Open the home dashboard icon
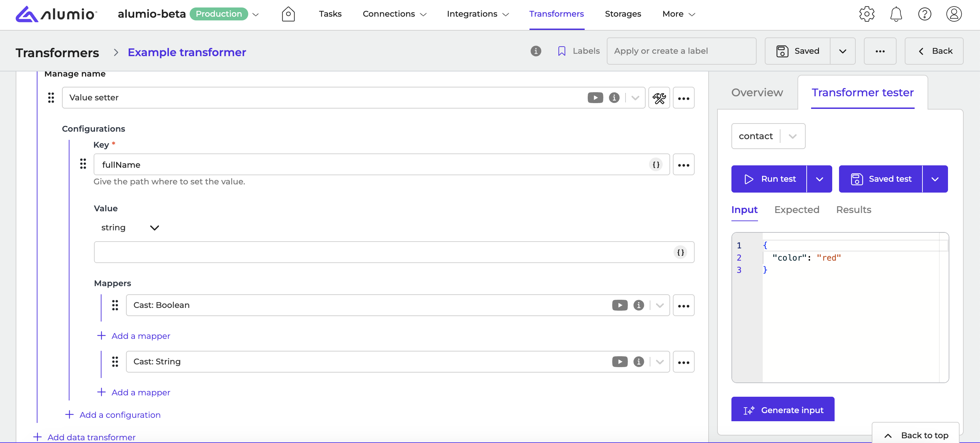Viewport: 980px width, 443px height. (288, 14)
